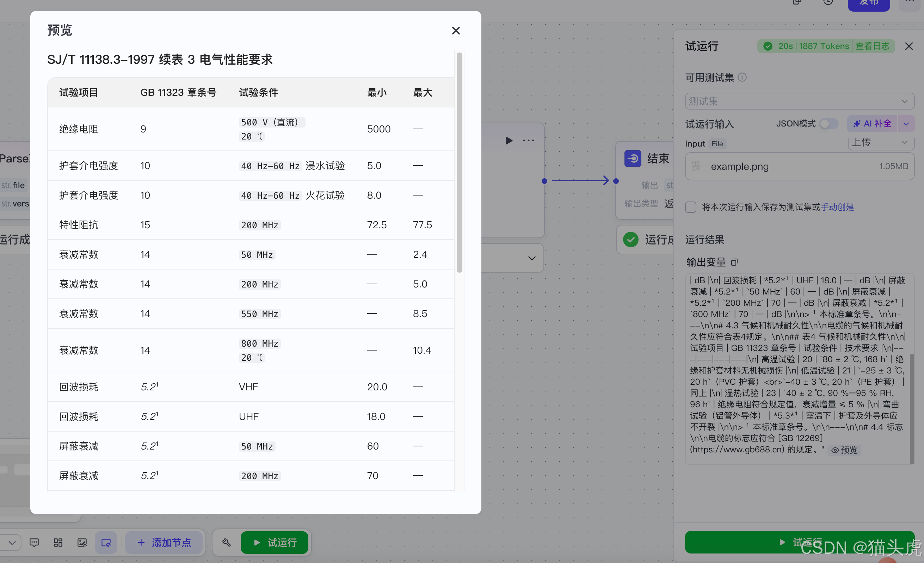The height and width of the screenshot is (563, 924).
Task: Click the 添加节点 button
Action: pos(164,542)
